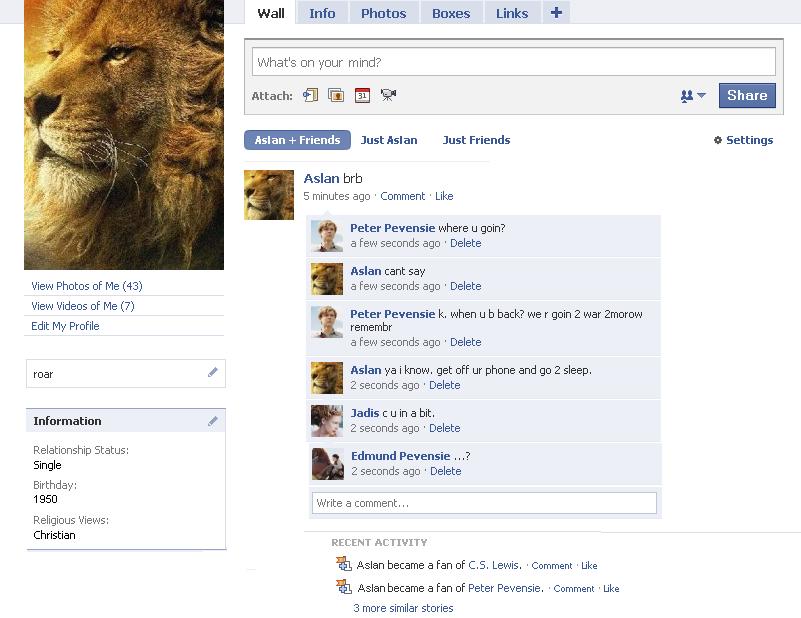The width and height of the screenshot is (801, 618).
Task: Comment on the brb status post
Action: 403,196
